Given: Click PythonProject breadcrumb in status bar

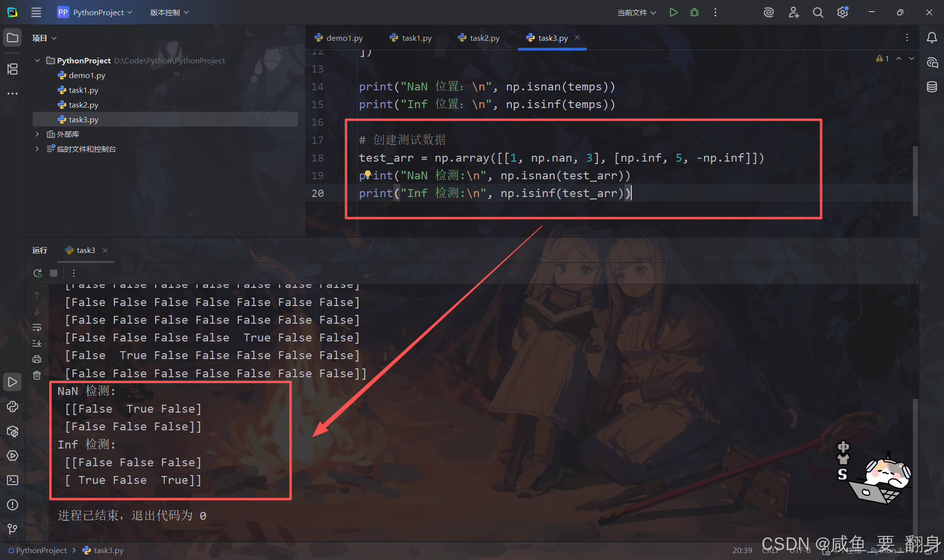Looking at the screenshot, I should coord(41,550).
